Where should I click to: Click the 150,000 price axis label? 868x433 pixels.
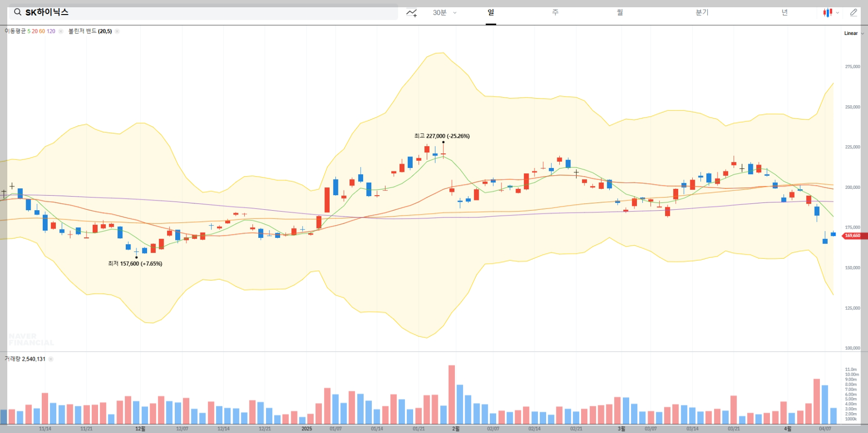point(852,267)
